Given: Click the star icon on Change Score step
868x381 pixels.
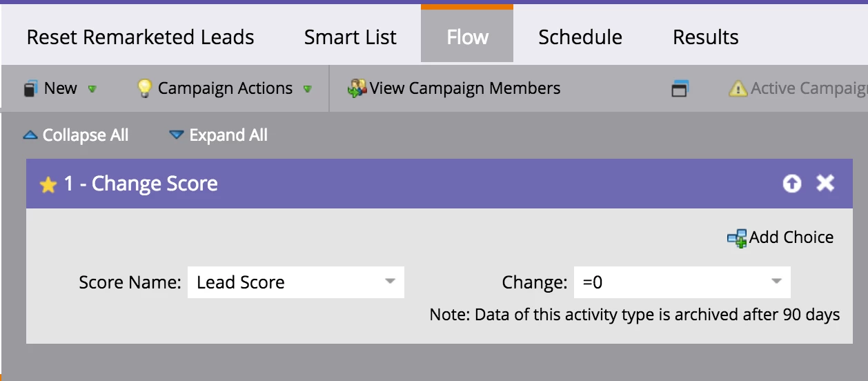Looking at the screenshot, I should 48,184.
